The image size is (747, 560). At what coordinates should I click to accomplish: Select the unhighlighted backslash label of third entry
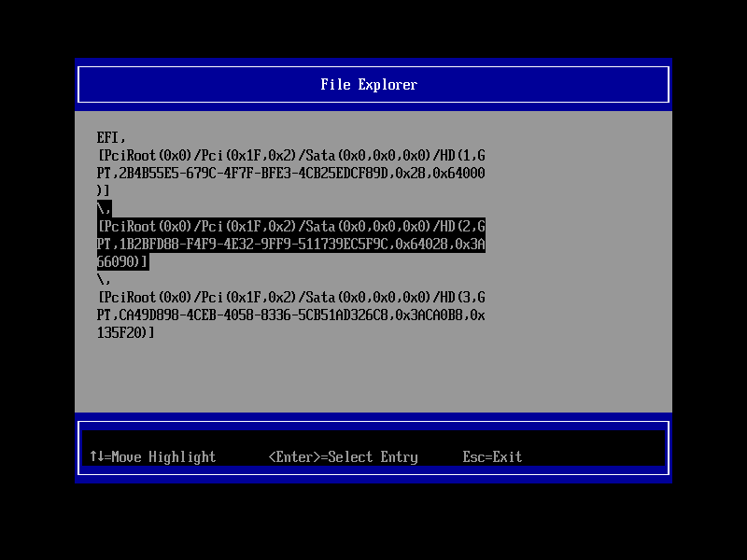[104, 279]
